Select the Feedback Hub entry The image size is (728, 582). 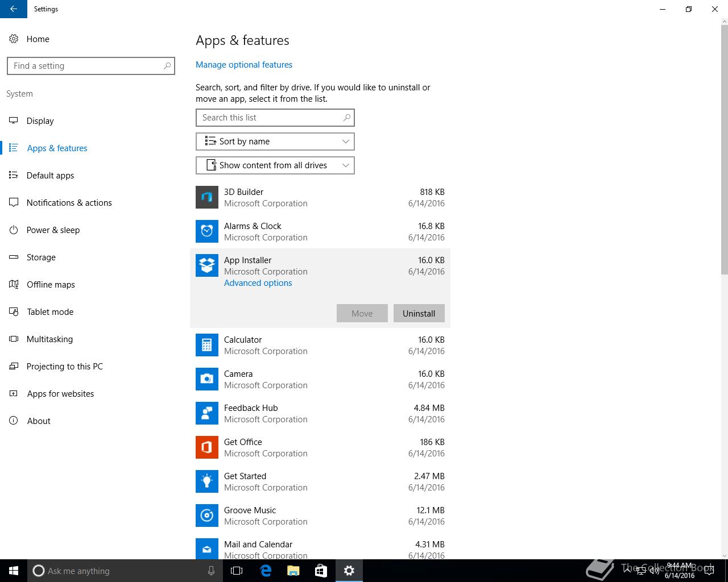(x=320, y=413)
